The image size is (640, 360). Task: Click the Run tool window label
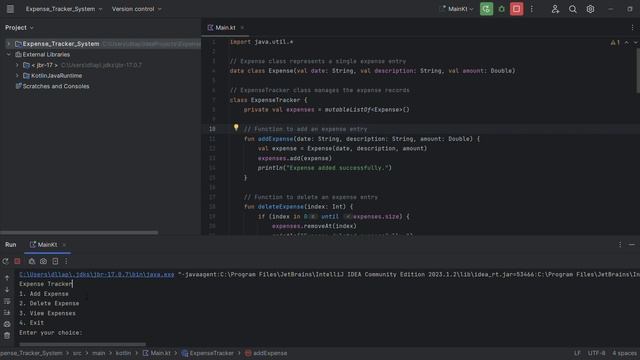point(11,244)
